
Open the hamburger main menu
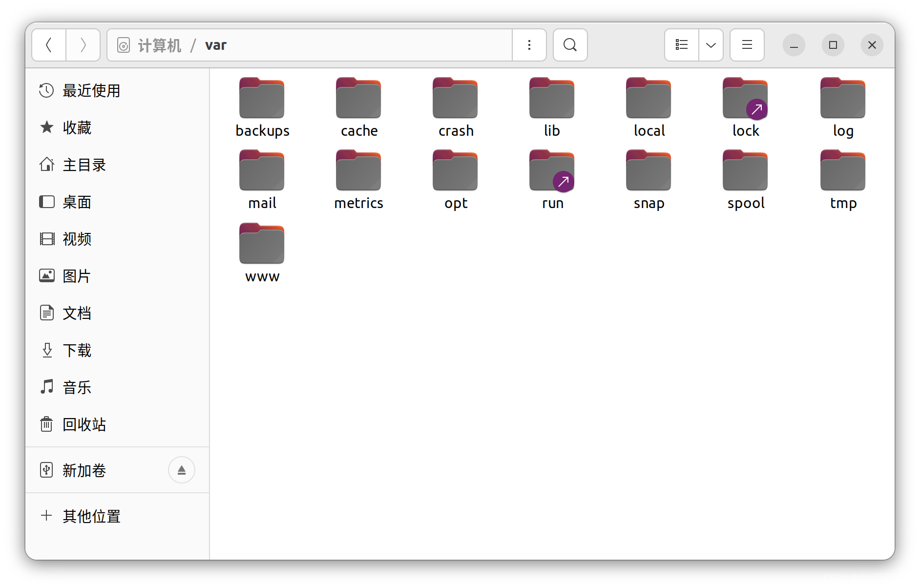pyautogui.click(x=747, y=45)
